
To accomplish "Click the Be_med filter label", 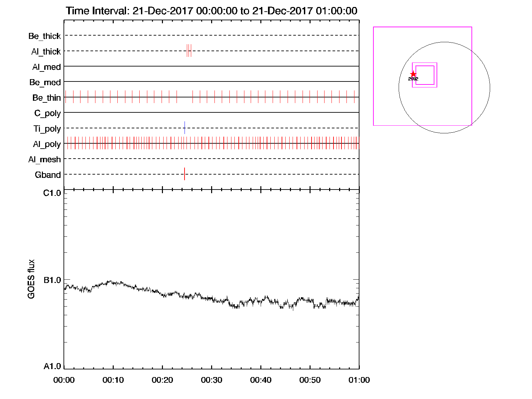I will coord(45,82).
